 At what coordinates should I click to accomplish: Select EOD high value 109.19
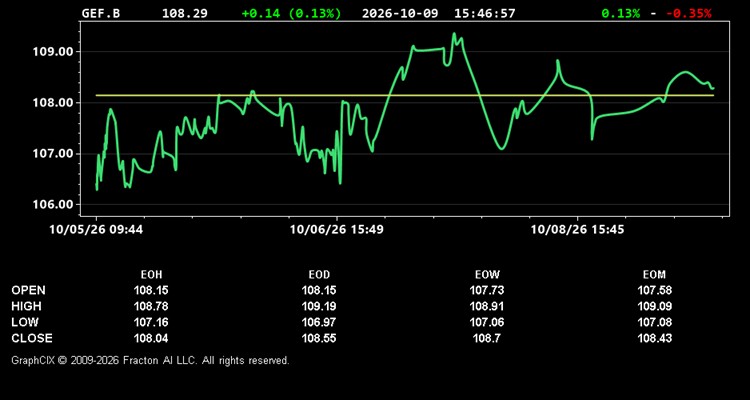[319, 306]
